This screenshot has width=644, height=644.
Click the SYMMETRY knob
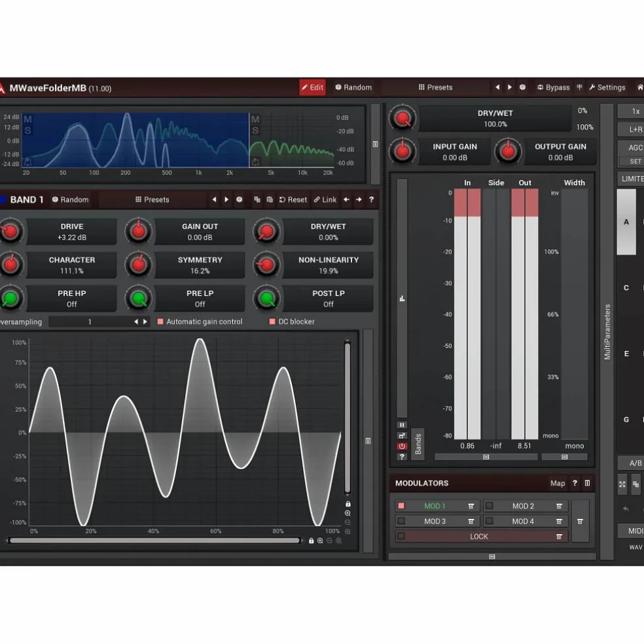[x=138, y=265]
